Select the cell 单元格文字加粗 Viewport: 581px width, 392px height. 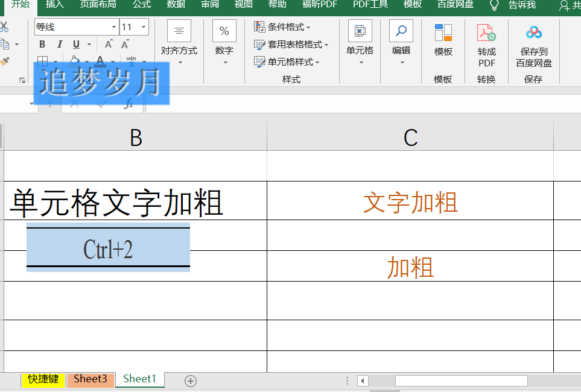[136, 200]
